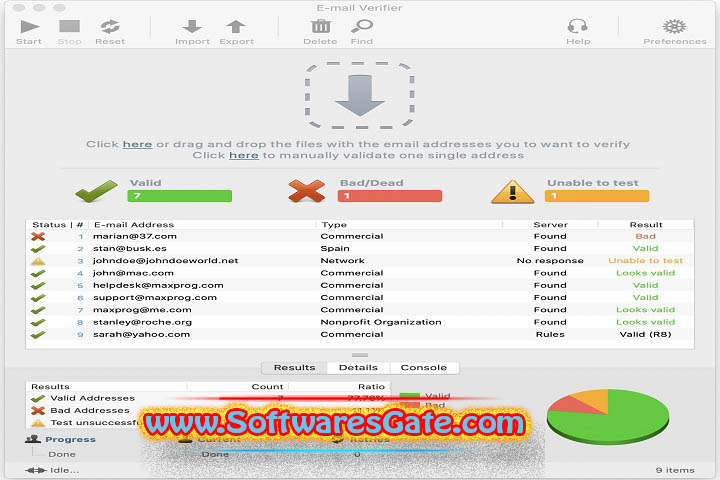720x480 pixels.
Task: Select the sarah@yahoo.com address
Action: [x=141, y=334]
